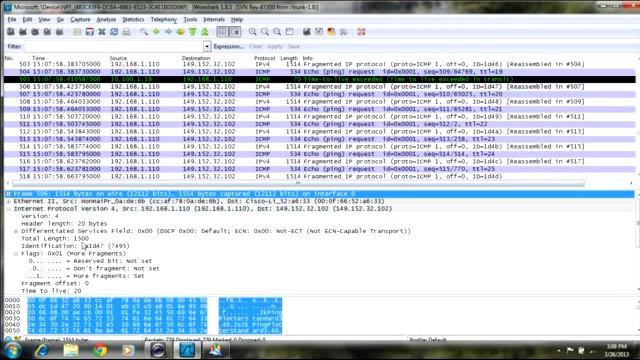This screenshot has width=640, height=360.
Task: Jump to the first packet
Action: coord(193,32)
